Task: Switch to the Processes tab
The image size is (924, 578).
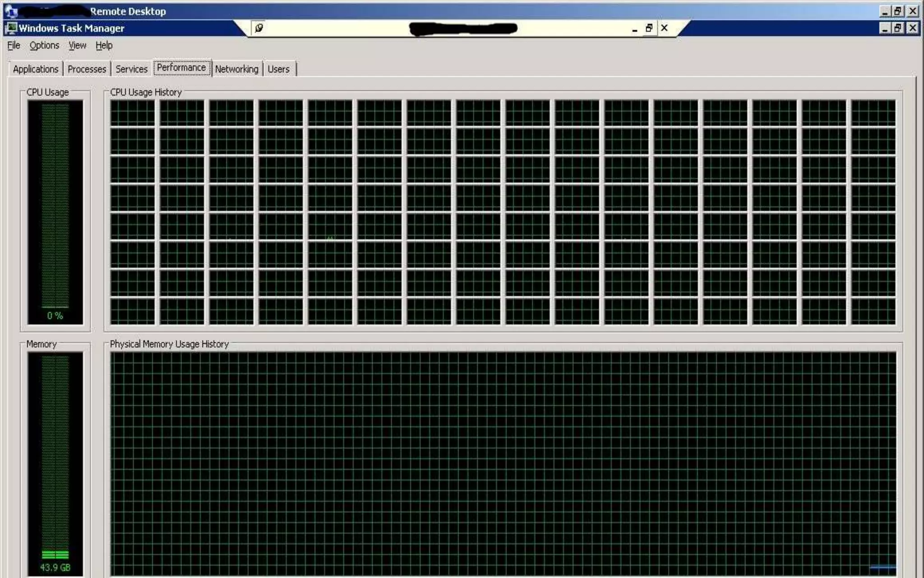Action: coord(87,69)
